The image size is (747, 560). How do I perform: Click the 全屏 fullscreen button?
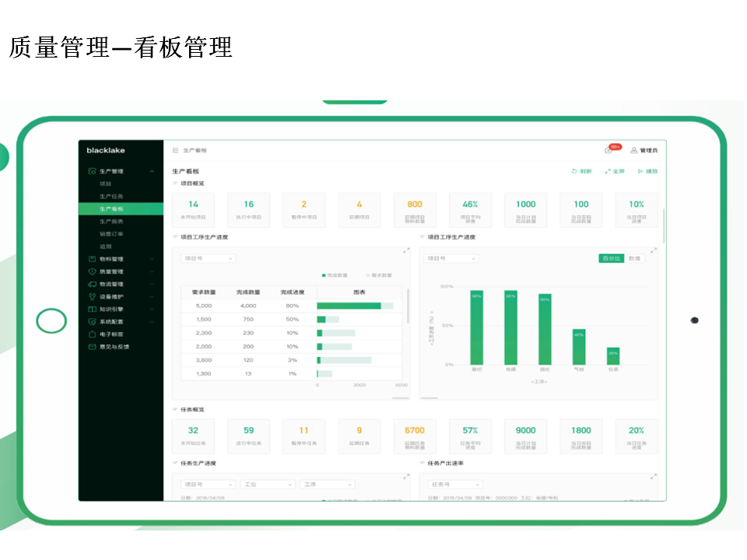click(x=615, y=171)
